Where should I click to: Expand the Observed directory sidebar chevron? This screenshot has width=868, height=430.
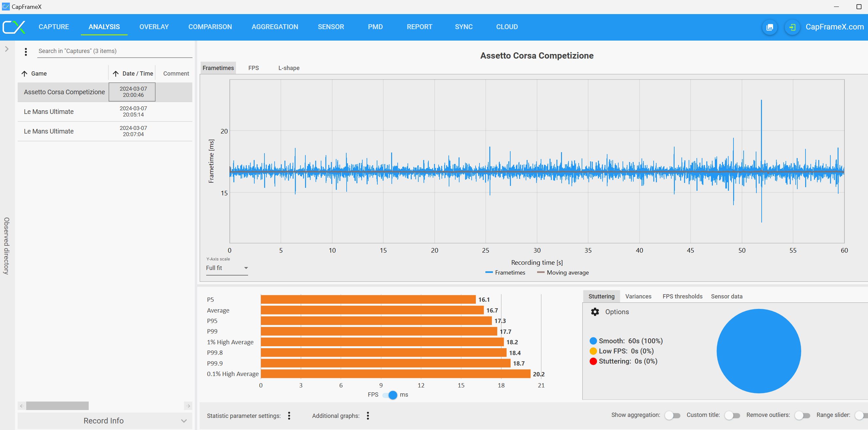point(7,49)
